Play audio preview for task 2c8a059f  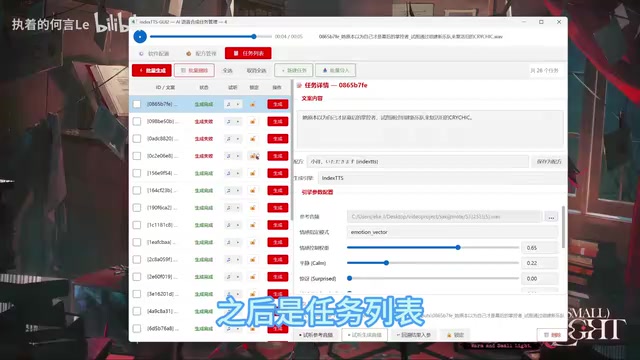229,260
